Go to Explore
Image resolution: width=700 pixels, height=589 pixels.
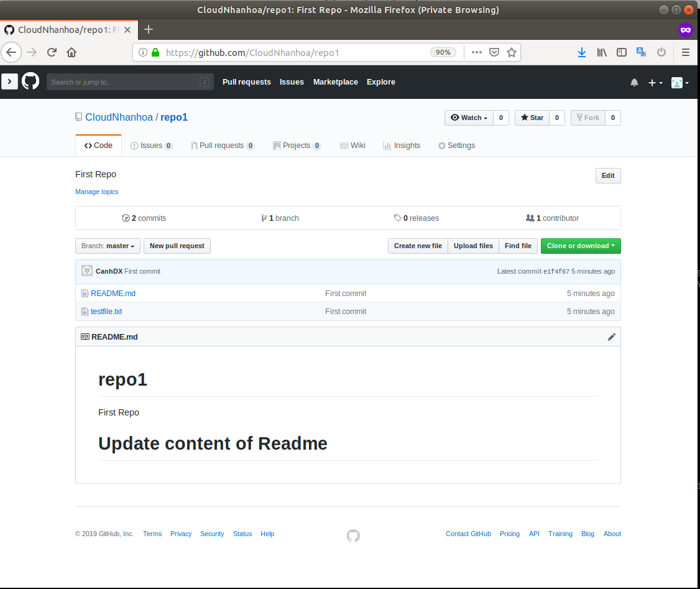381,81
